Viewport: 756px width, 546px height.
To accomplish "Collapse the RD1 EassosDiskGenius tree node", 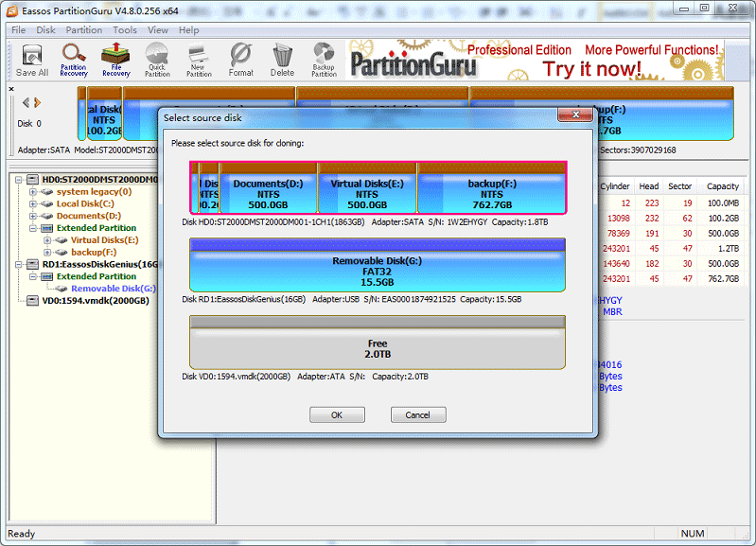I will [x=18, y=264].
